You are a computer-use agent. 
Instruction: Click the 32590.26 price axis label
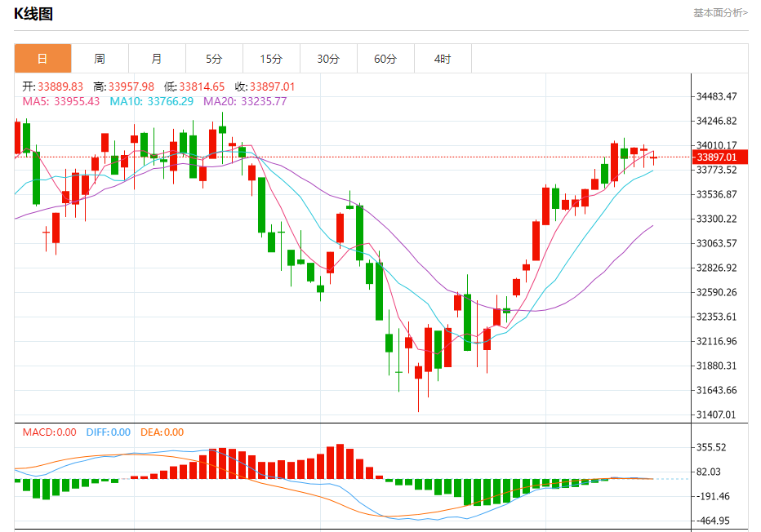[x=716, y=292]
